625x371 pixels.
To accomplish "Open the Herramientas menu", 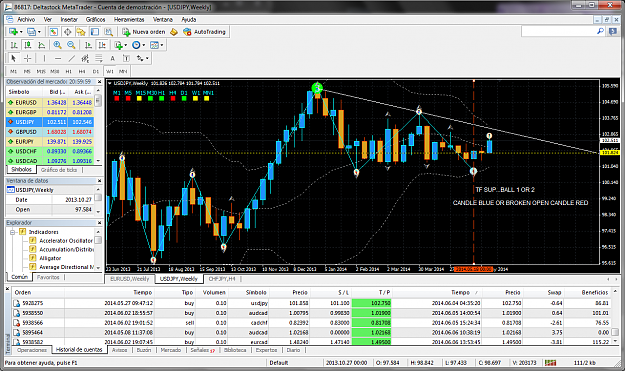I will (x=129, y=19).
